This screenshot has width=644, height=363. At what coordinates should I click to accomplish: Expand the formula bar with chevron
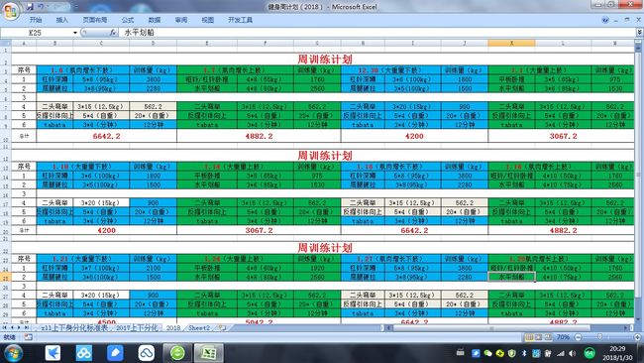point(640,32)
